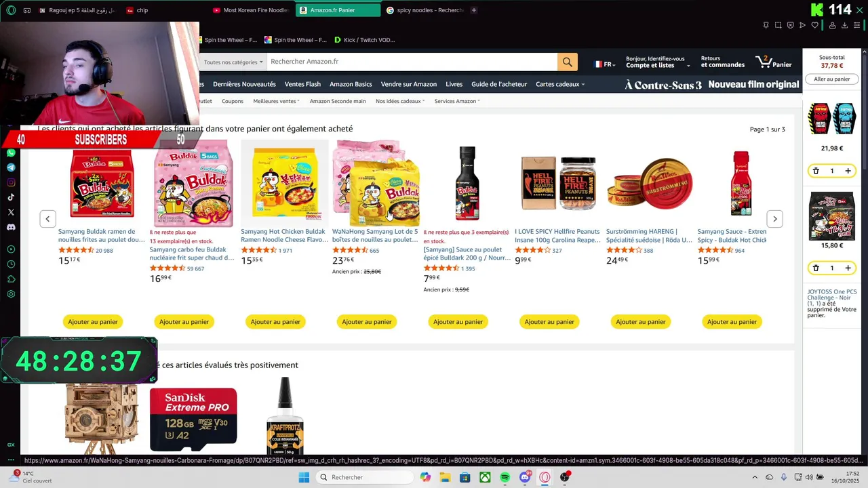Open the FR language selector dropdown
Screen dimensions: 868x488
pyautogui.click(x=605, y=64)
